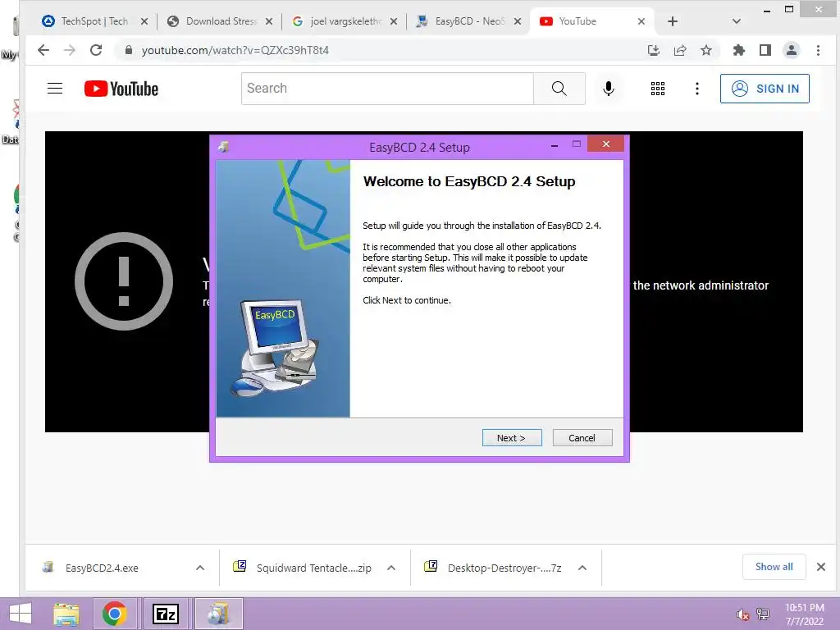Viewport: 840px width, 630px height.
Task: Expand options for Desktop-Destroyer 7z download
Action: click(582, 568)
